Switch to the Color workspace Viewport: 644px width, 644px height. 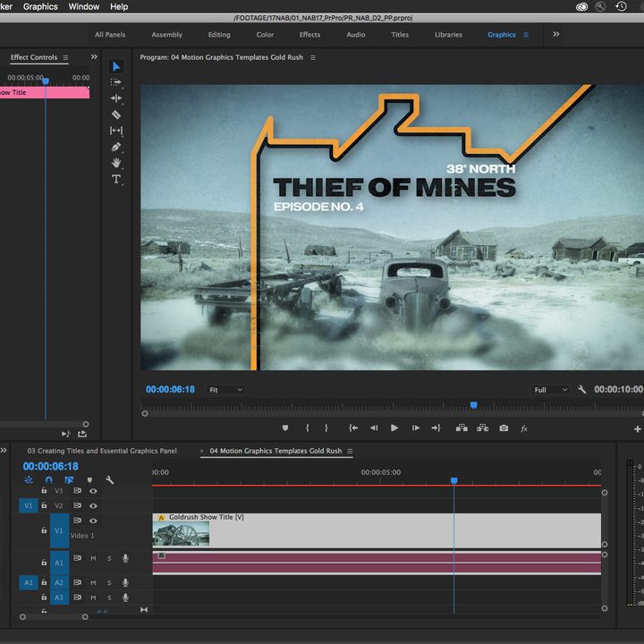pos(265,35)
